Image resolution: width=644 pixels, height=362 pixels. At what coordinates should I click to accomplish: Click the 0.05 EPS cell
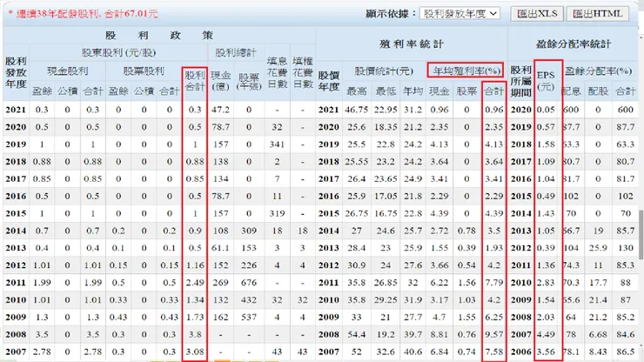click(x=546, y=110)
